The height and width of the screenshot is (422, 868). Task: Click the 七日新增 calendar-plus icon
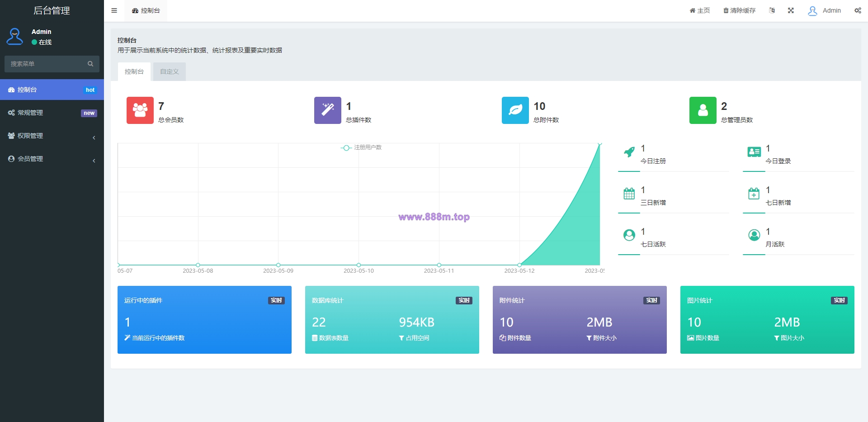(754, 194)
